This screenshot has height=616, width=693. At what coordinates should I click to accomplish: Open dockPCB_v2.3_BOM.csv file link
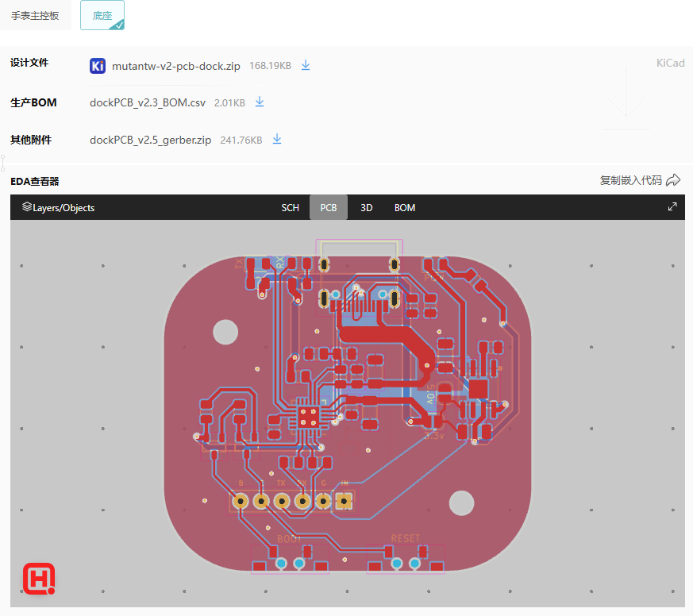pyautogui.click(x=148, y=102)
